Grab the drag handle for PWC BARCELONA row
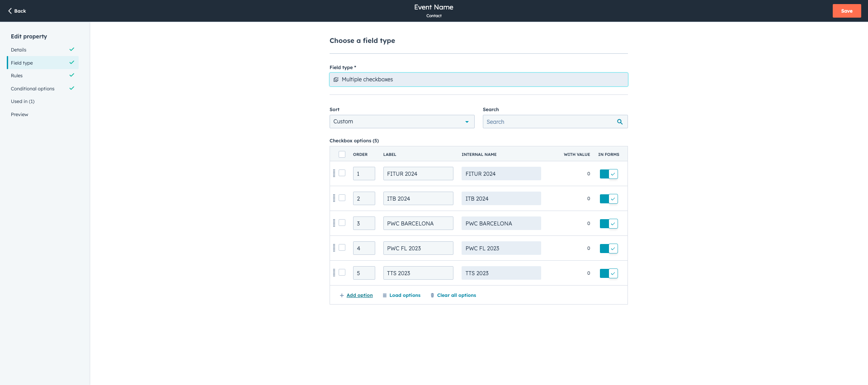Screen dimensions: 868x385 coord(334,223)
